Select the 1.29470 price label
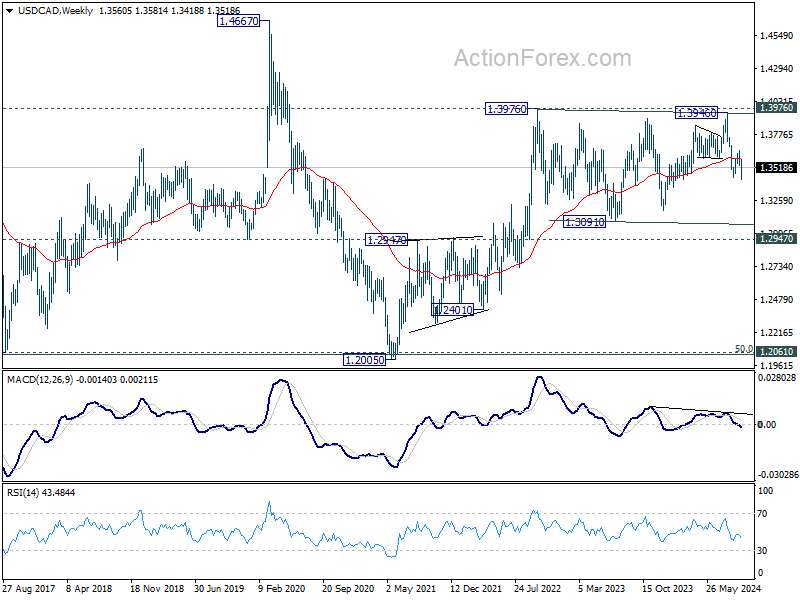 click(387, 239)
